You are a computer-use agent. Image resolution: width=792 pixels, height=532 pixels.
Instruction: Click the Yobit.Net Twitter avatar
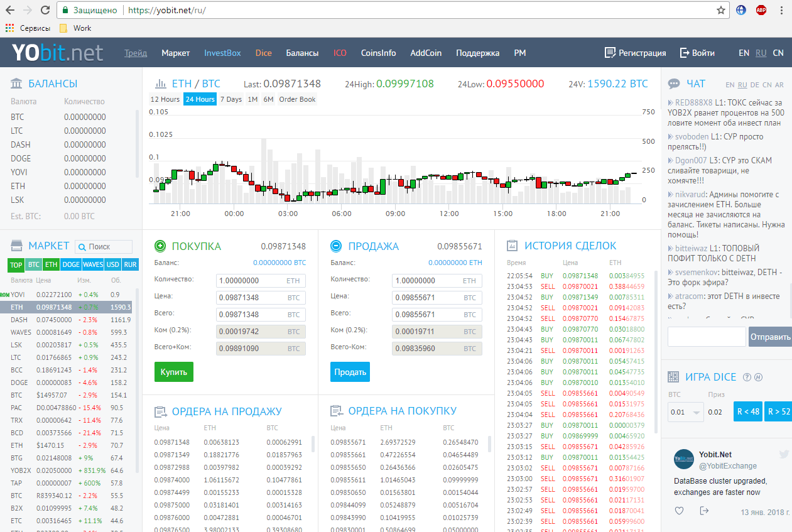click(683, 459)
